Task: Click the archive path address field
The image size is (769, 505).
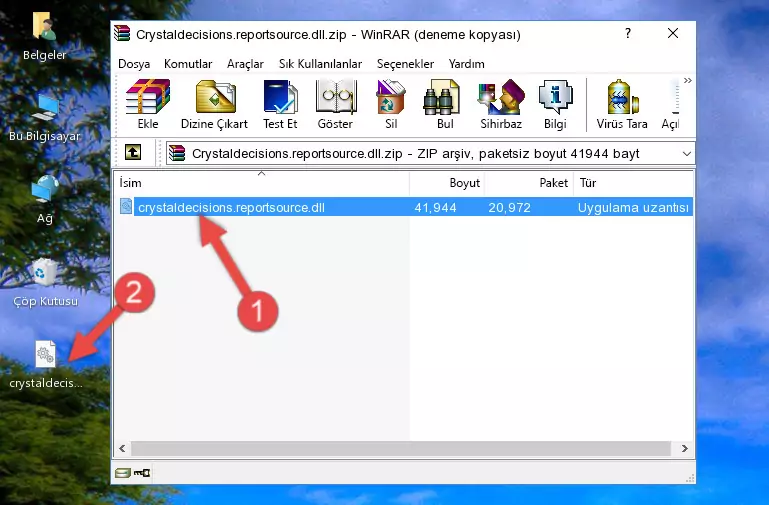Action: (x=430, y=153)
